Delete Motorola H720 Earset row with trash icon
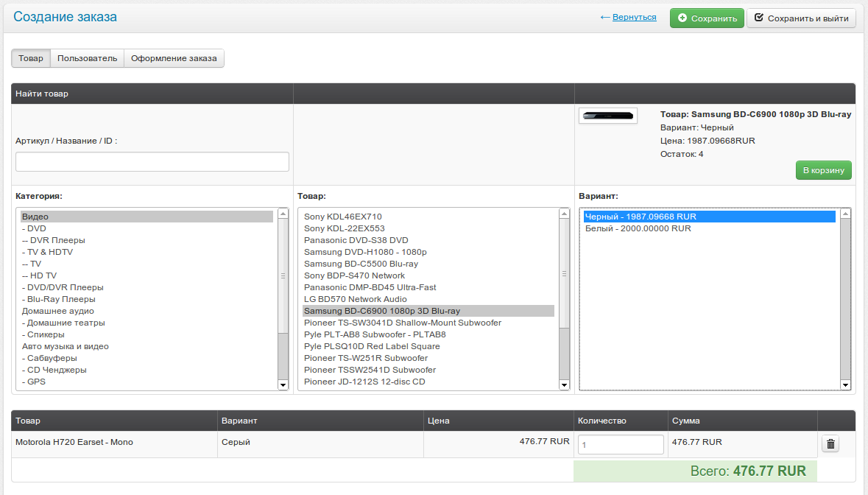The image size is (868, 495). (830, 443)
